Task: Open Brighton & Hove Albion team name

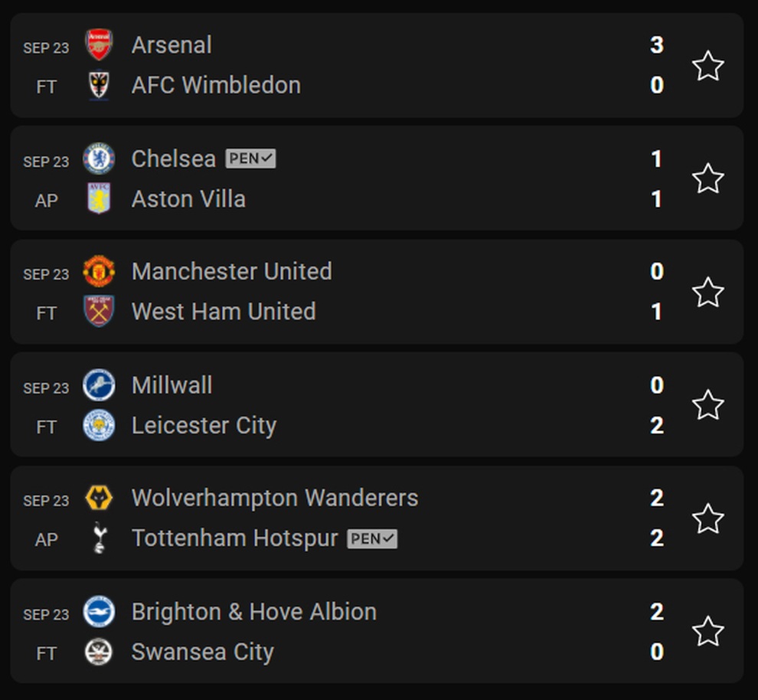Action: (x=253, y=612)
